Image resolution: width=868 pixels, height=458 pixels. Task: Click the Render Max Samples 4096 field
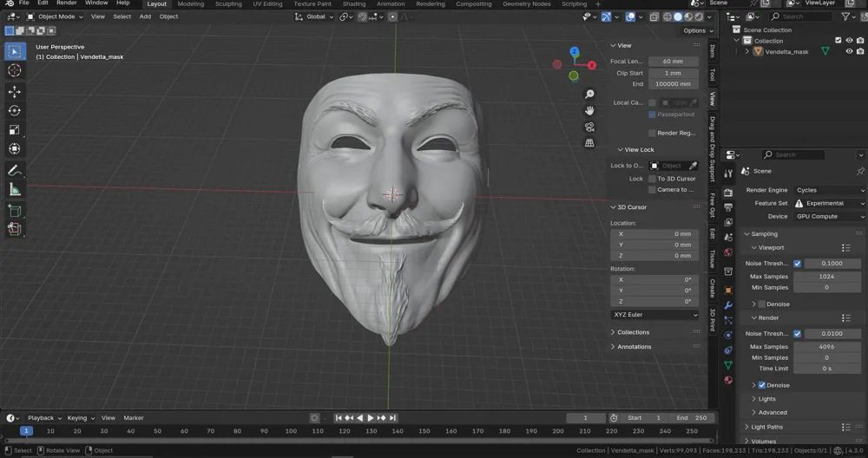coord(826,347)
